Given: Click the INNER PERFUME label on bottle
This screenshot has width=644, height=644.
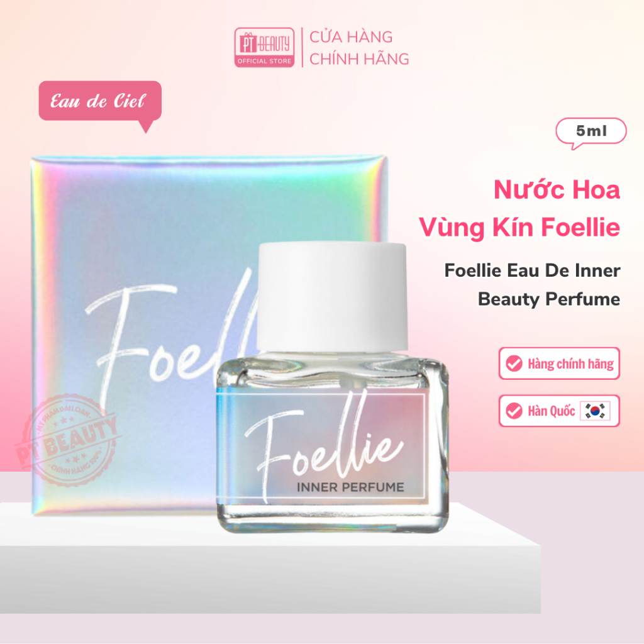Looking at the screenshot, I should point(350,487).
